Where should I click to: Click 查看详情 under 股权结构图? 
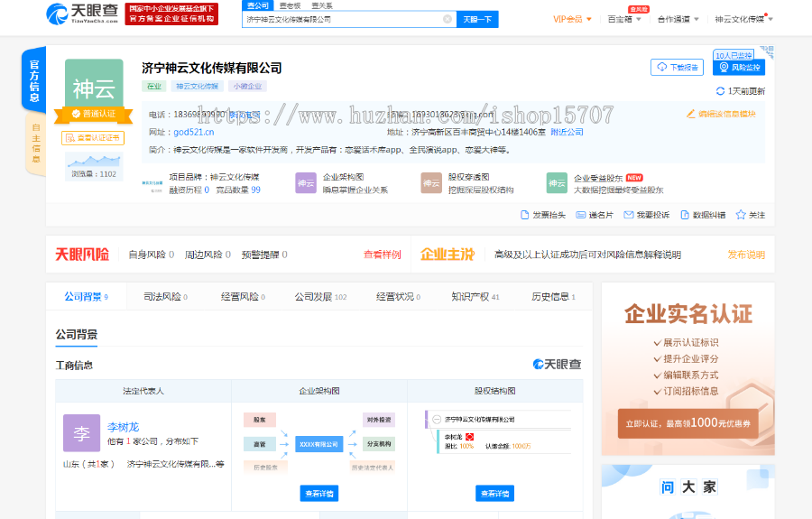coord(494,494)
